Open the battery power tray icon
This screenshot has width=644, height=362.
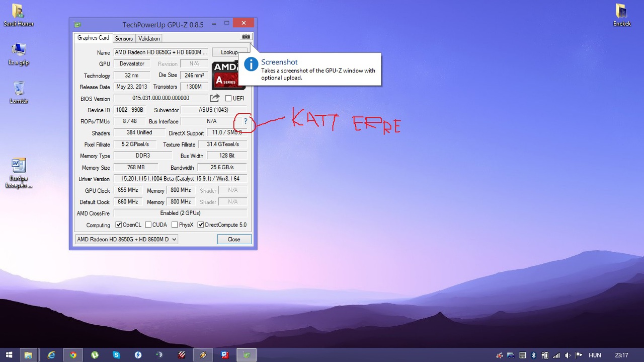click(545, 355)
